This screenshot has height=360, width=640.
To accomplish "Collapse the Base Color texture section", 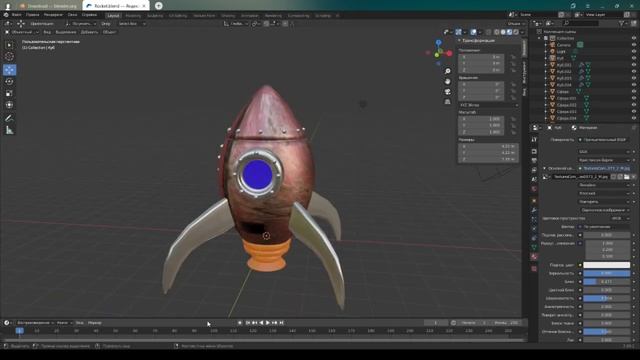I will click(x=544, y=168).
